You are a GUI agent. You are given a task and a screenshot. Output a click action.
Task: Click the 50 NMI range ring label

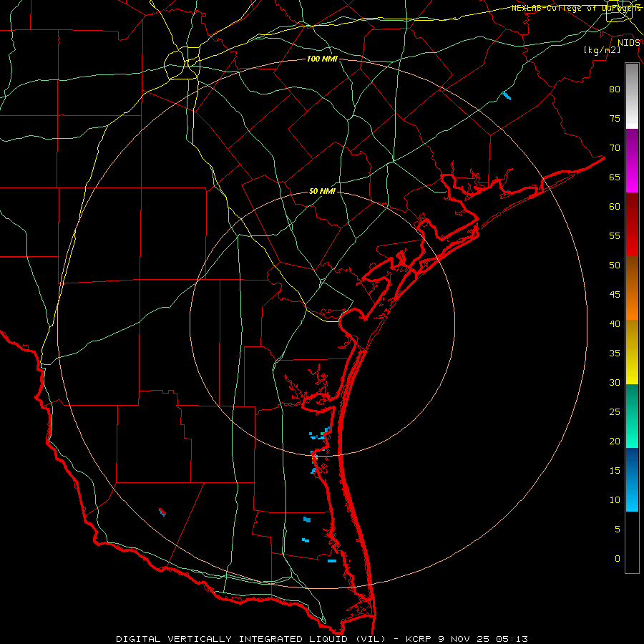(x=322, y=191)
